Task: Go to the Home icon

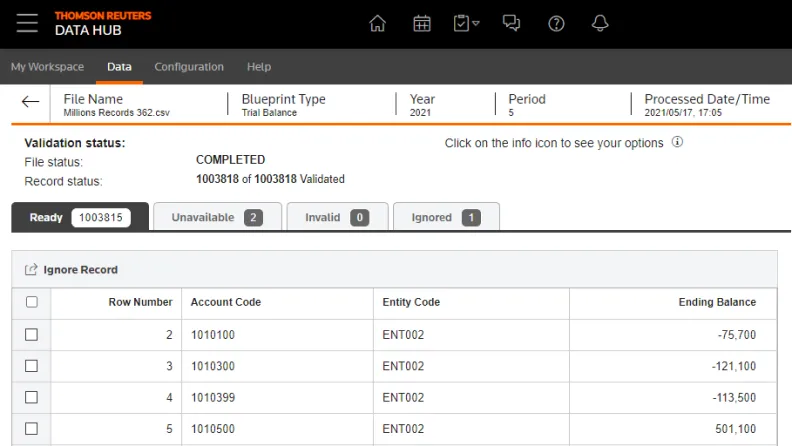Action: (377, 23)
